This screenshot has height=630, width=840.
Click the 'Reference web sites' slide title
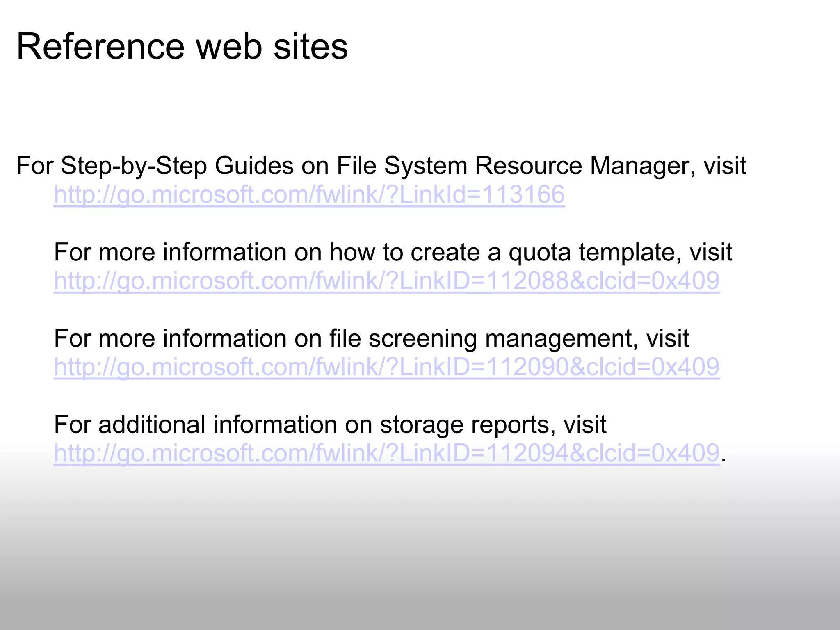coord(182,46)
